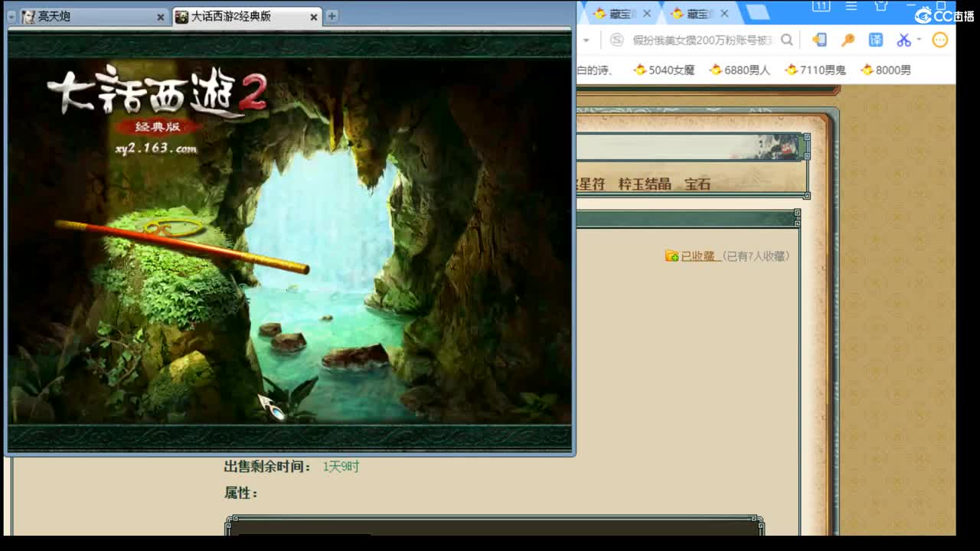Expand the scissors tool dropdown arrow

pyautogui.click(x=919, y=41)
